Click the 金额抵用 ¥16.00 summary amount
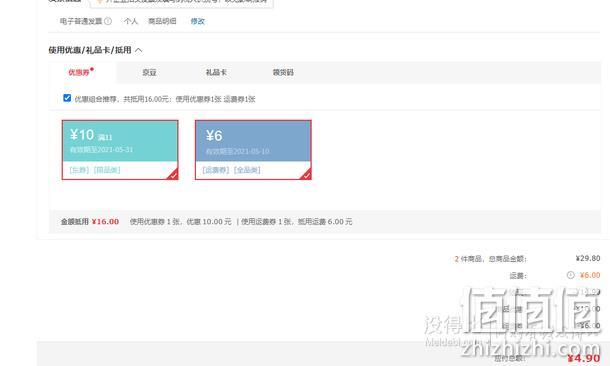Screen dimensions: 610x366 pos(105,222)
